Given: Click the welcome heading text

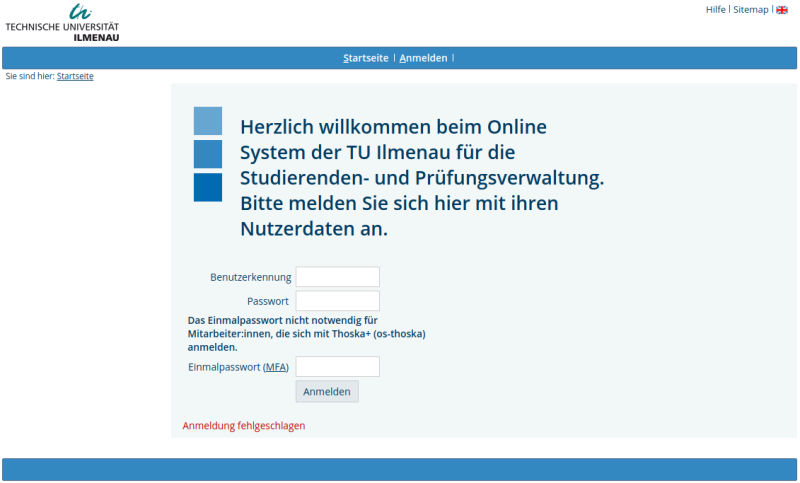Looking at the screenshot, I should point(422,177).
